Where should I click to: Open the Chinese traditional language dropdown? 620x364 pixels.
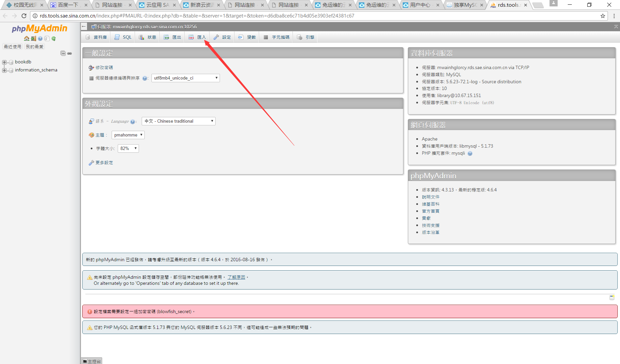tap(178, 121)
